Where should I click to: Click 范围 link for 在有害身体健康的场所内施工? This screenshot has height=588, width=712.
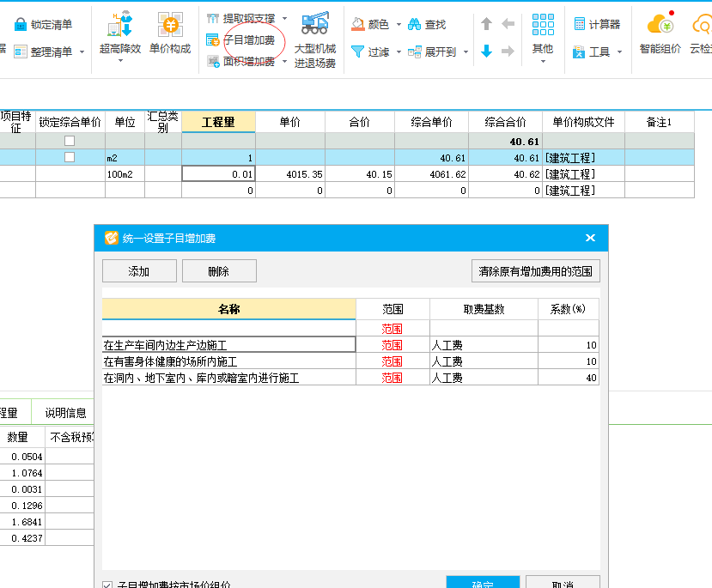pos(393,361)
